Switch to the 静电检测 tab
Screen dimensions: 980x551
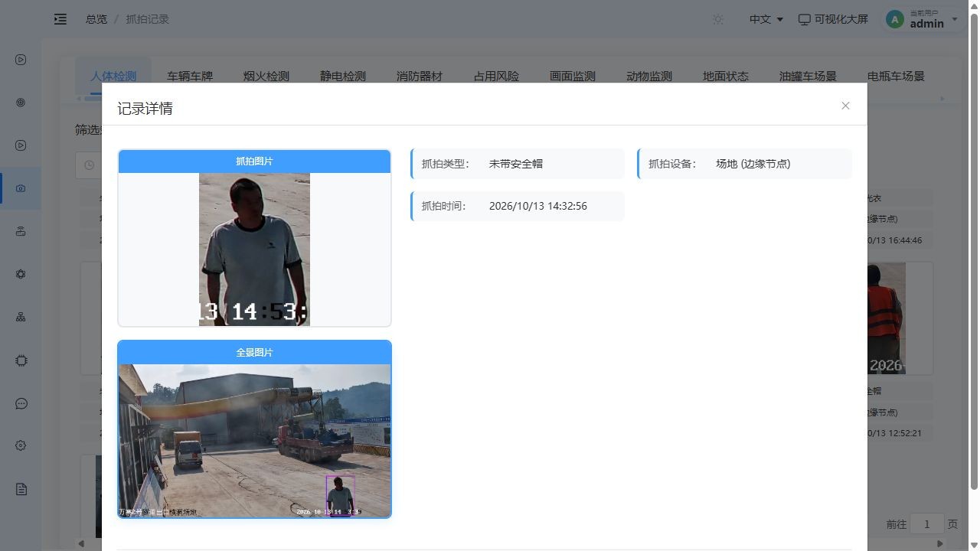coord(343,77)
